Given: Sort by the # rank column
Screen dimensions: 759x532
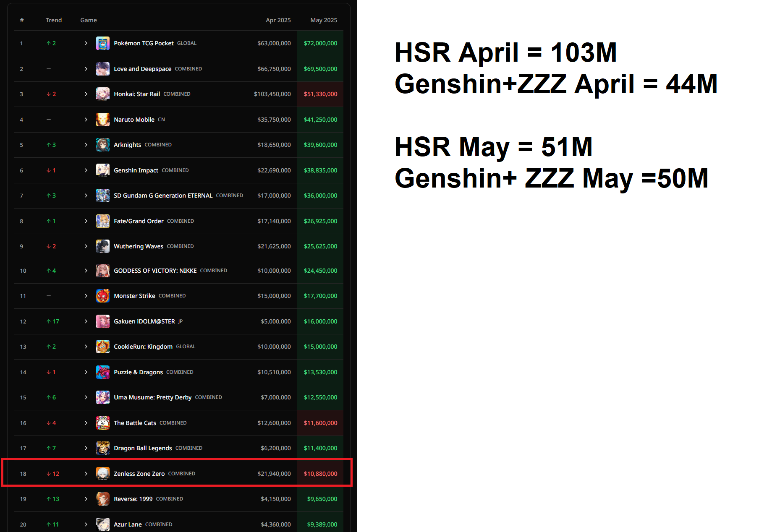Looking at the screenshot, I should tap(22, 20).
